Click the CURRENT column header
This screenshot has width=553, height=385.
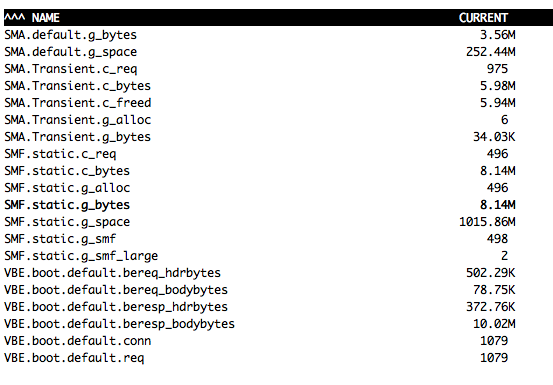483,18
